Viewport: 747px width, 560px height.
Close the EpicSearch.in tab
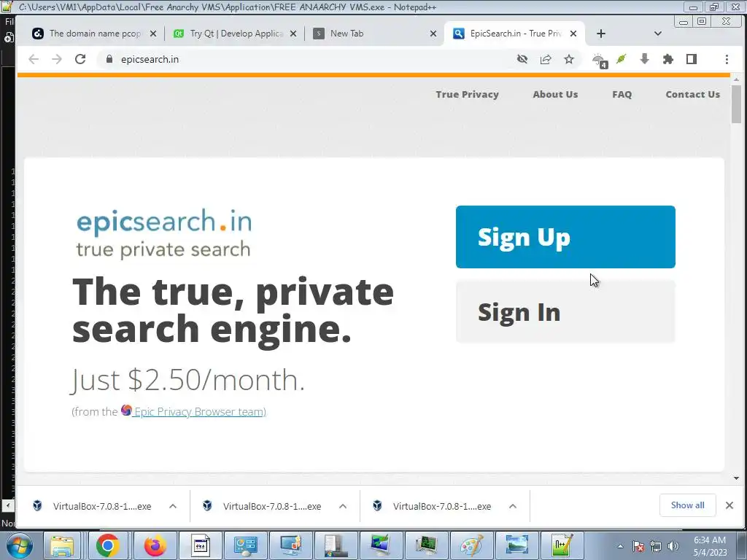573,34
